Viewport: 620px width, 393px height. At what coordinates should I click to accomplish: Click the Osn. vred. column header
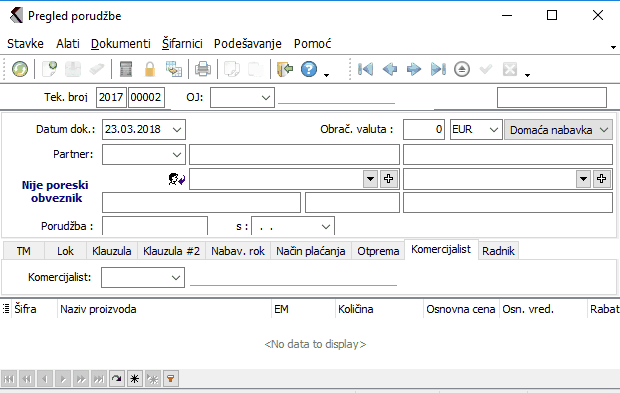543,309
